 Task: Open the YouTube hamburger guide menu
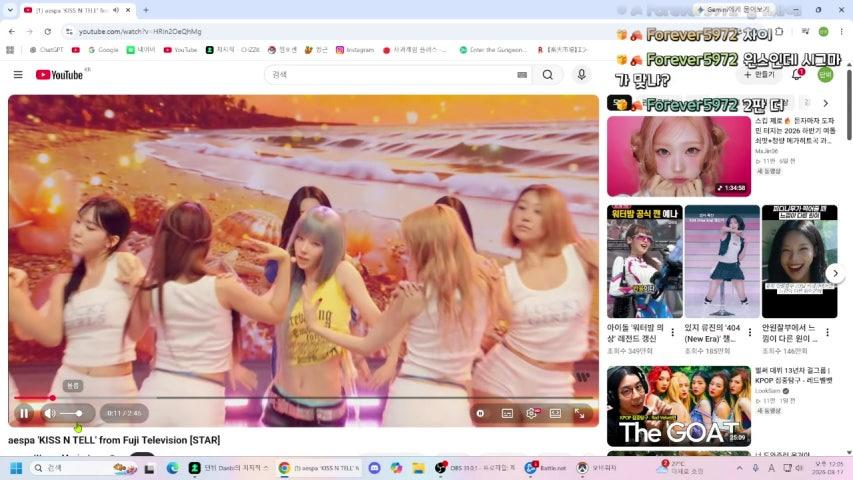pyautogui.click(x=18, y=75)
